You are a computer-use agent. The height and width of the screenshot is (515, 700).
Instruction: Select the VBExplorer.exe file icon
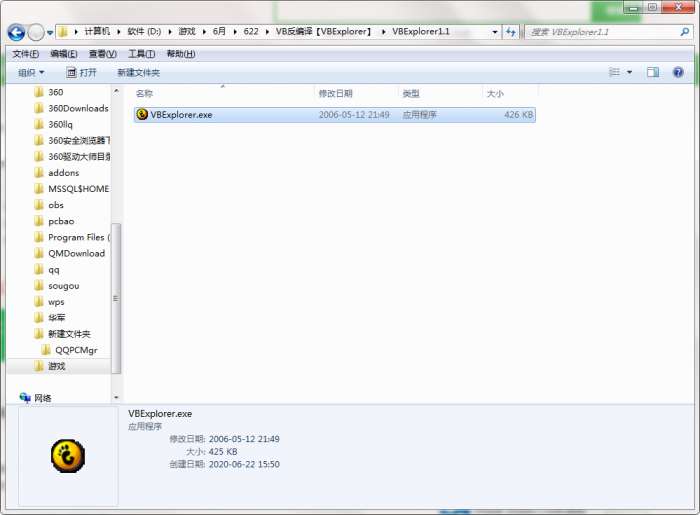point(142,115)
